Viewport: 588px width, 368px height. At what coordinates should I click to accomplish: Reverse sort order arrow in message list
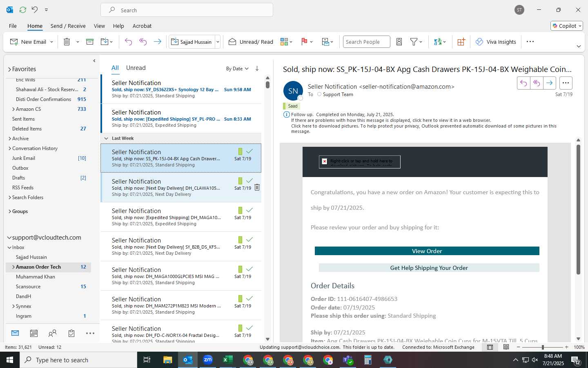[257, 68]
